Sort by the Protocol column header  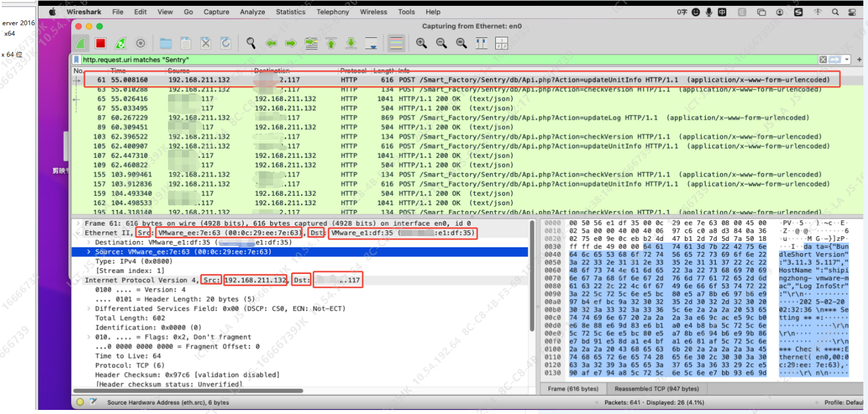tap(353, 71)
